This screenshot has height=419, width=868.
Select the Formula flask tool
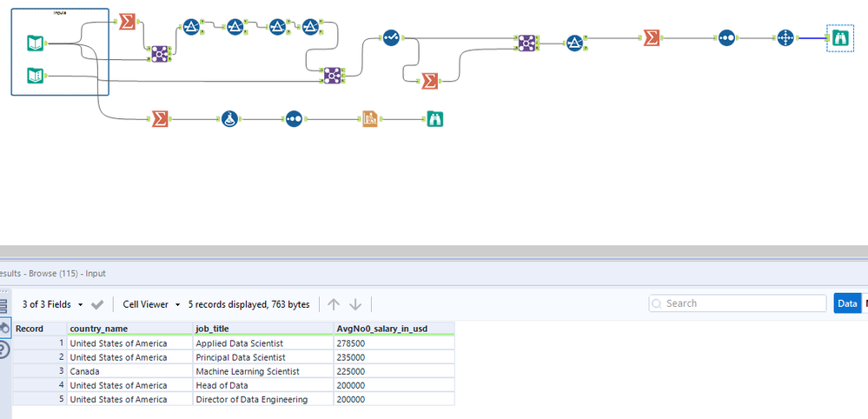click(229, 119)
